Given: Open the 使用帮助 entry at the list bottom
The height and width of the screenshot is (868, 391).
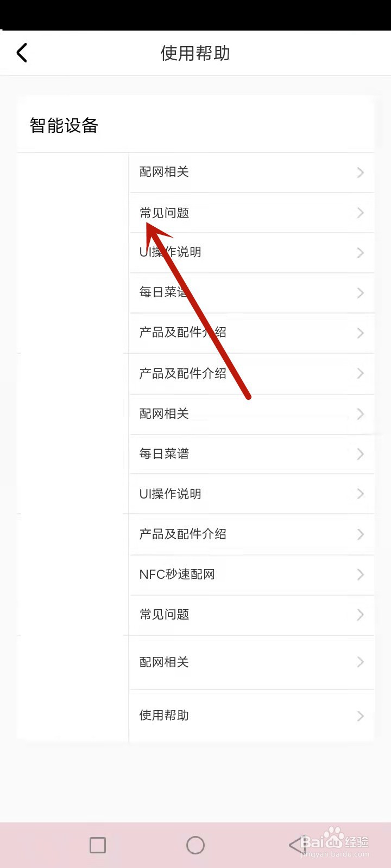Looking at the screenshot, I should tap(252, 716).
